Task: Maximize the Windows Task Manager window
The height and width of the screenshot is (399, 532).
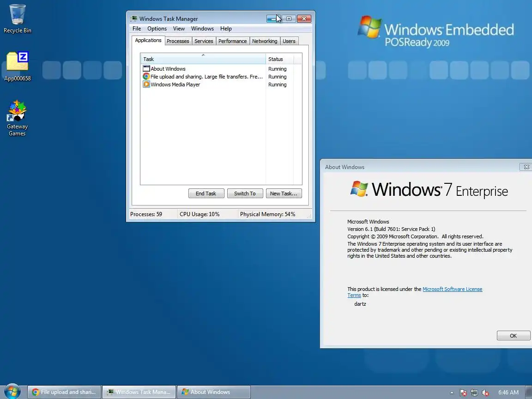Action: pos(289,18)
